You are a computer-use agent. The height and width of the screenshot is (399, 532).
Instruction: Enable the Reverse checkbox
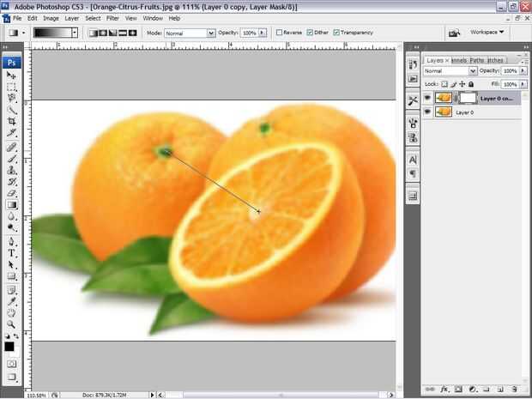[279, 33]
